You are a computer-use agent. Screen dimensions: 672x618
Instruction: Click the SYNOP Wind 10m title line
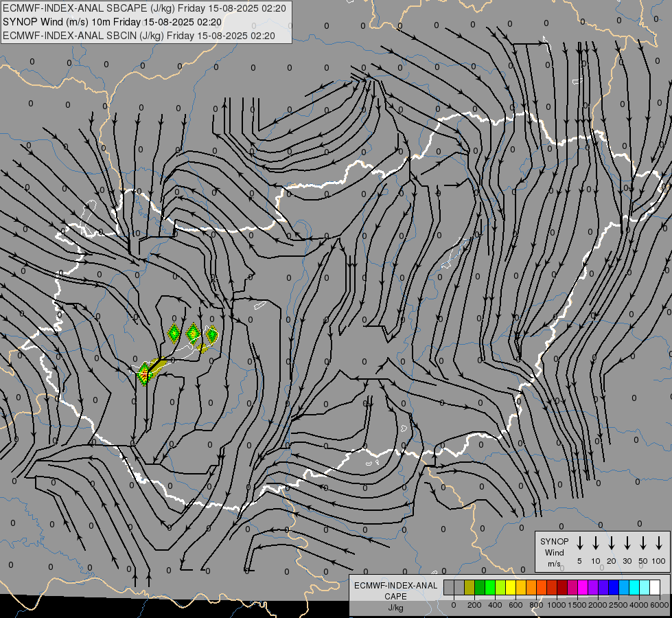tap(113, 22)
